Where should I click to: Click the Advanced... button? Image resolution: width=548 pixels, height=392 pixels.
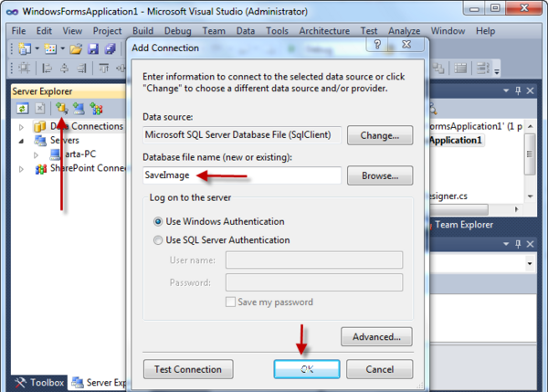pos(376,337)
